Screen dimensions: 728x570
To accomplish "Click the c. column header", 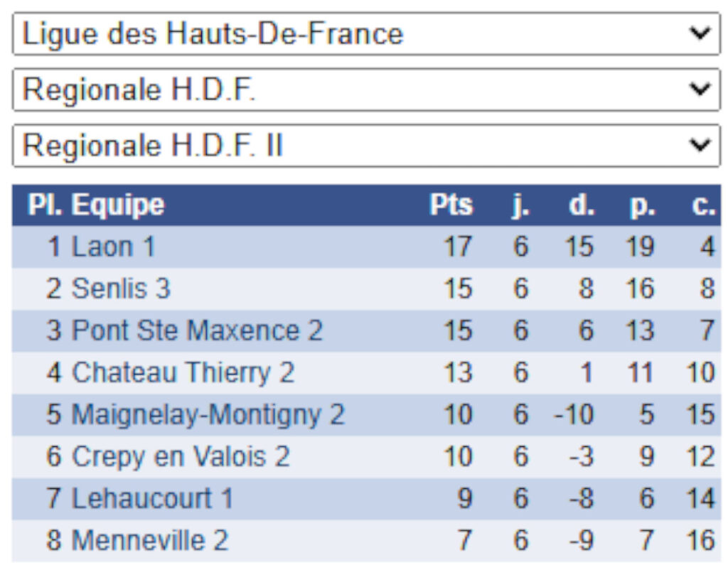I will pos(703,205).
